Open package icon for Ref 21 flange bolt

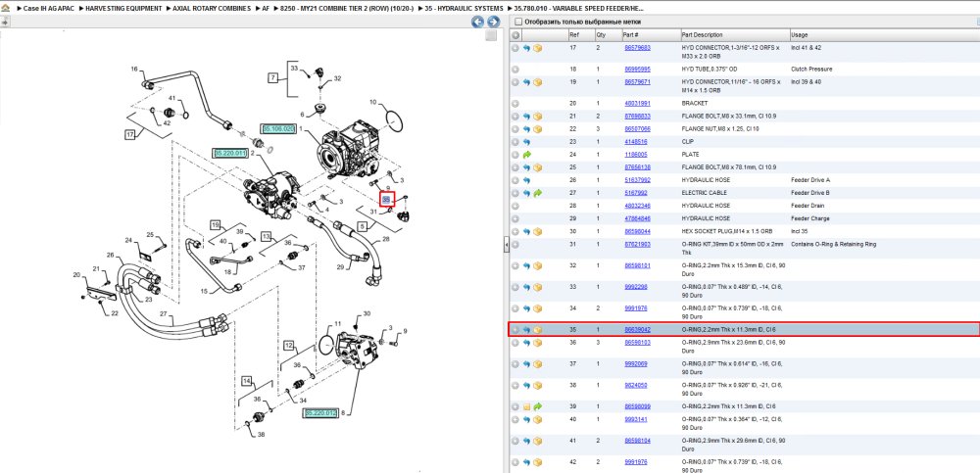click(537, 117)
